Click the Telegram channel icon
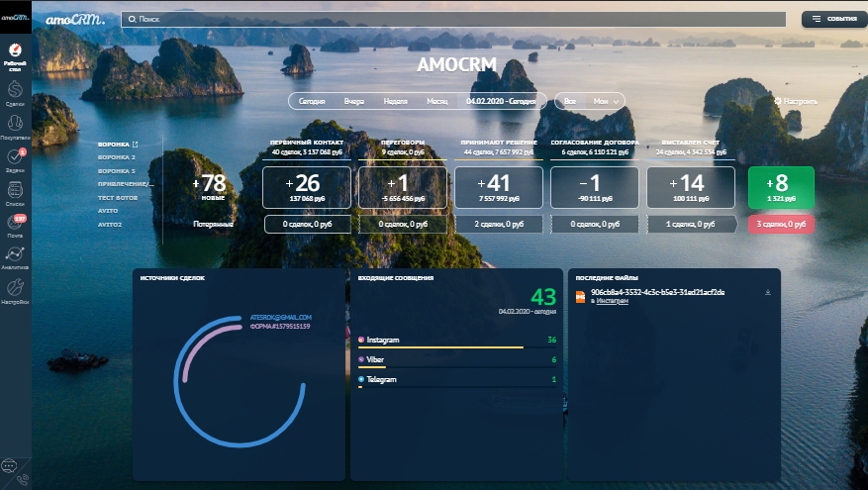This screenshot has height=490, width=868. click(x=361, y=379)
